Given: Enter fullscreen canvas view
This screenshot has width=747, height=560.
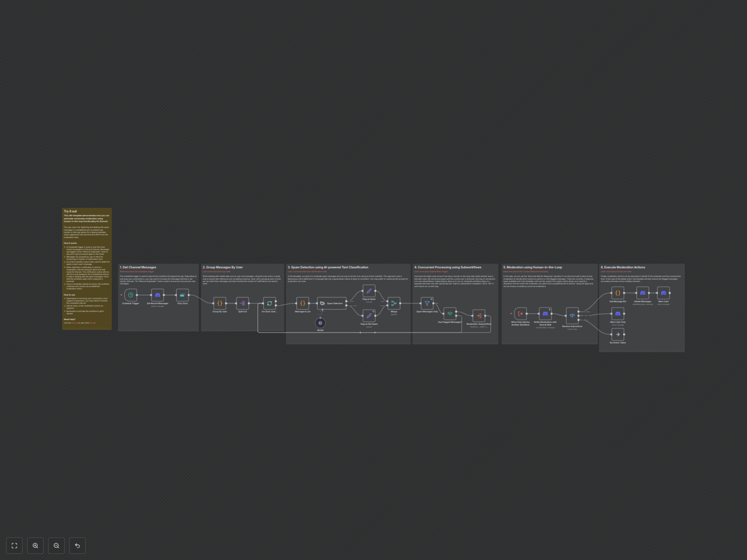Looking at the screenshot, I should click(14, 545).
